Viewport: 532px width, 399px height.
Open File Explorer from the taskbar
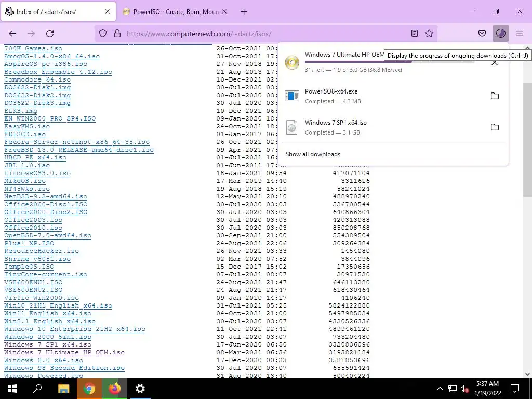click(x=63, y=389)
